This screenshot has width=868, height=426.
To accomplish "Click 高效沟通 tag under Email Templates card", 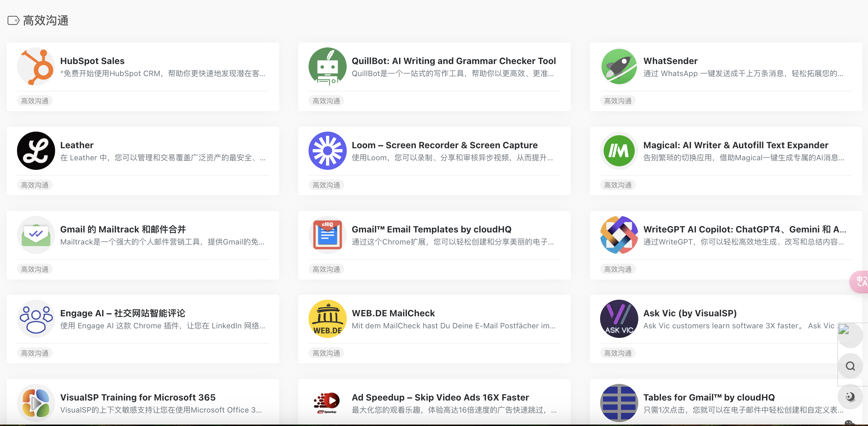I will pyautogui.click(x=326, y=269).
